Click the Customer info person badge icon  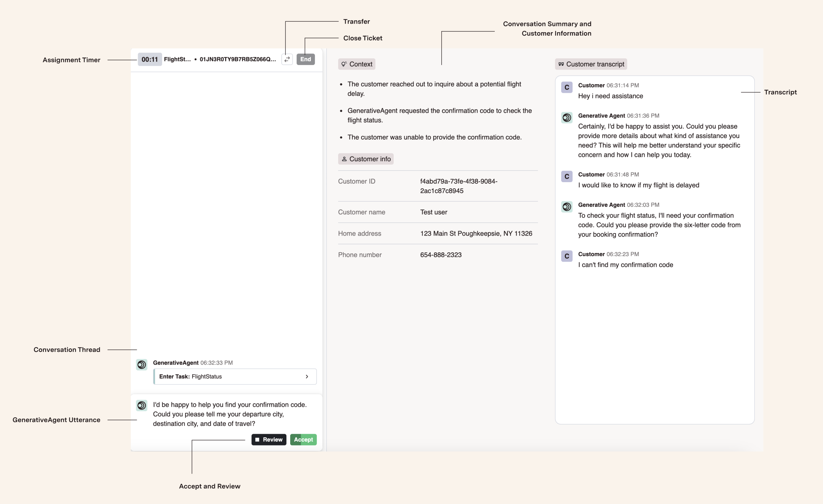[344, 159]
